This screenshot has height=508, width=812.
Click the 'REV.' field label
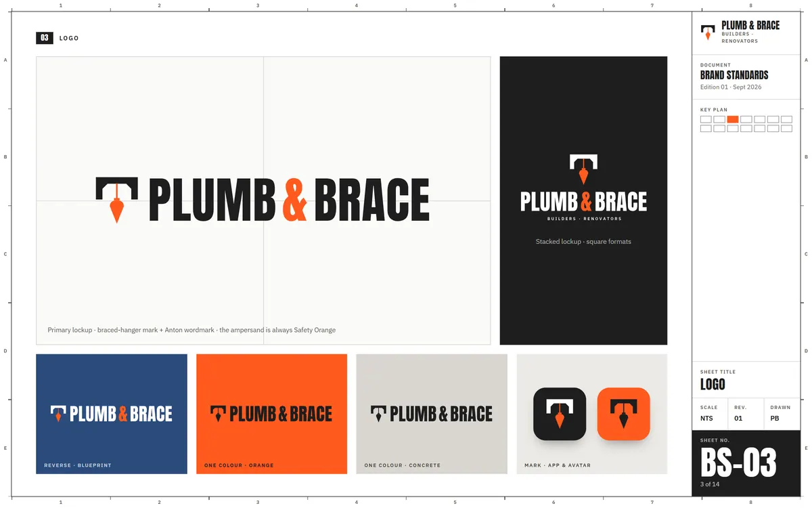(x=740, y=408)
